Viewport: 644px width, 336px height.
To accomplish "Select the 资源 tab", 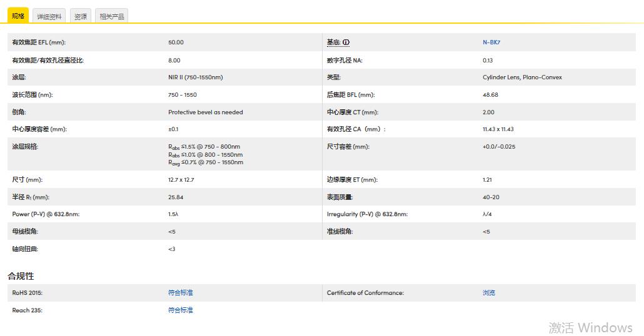I will pyautogui.click(x=80, y=16).
